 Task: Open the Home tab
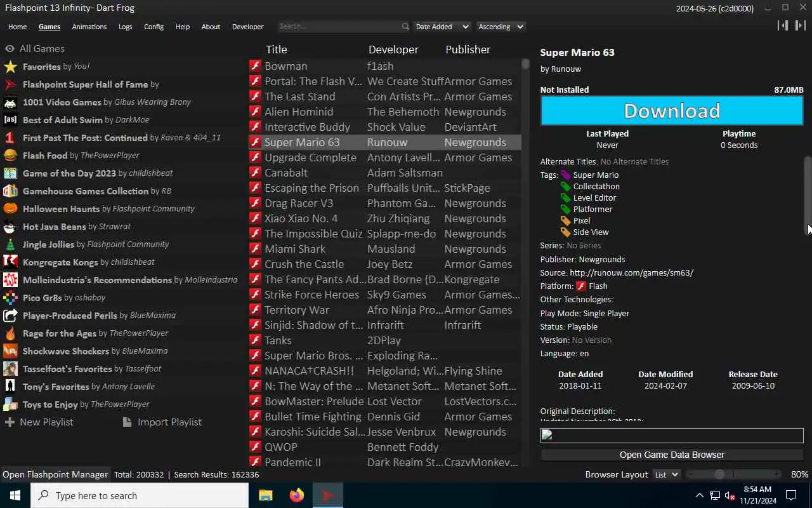[x=17, y=27]
